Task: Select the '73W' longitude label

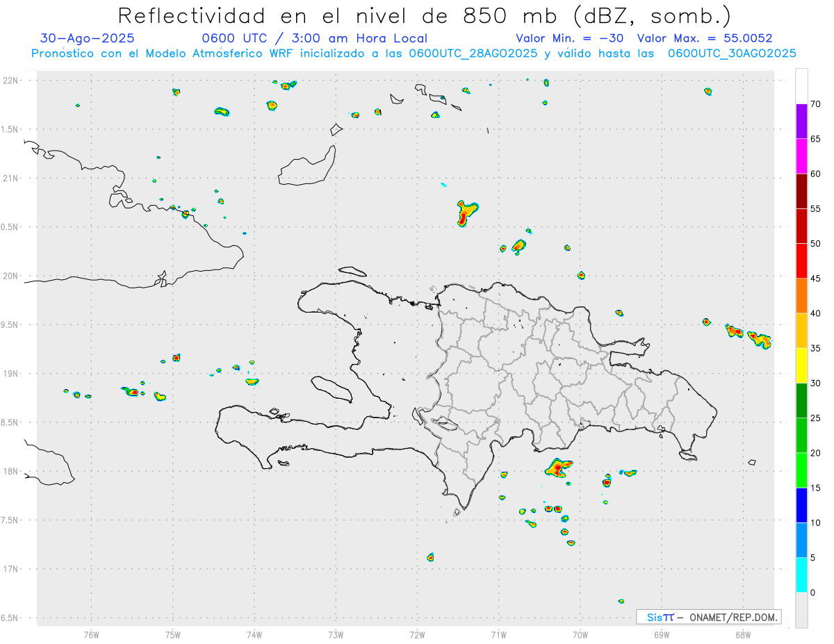Action: [x=336, y=635]
